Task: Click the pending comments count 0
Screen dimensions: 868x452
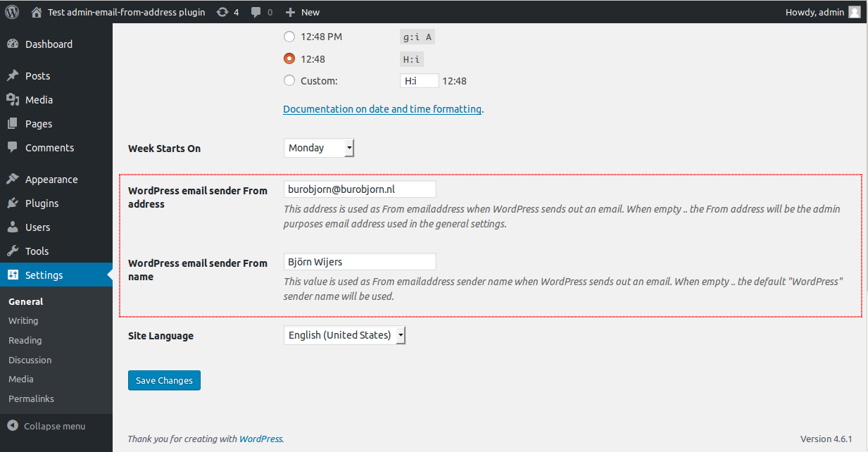Action: tap(270, 12)
